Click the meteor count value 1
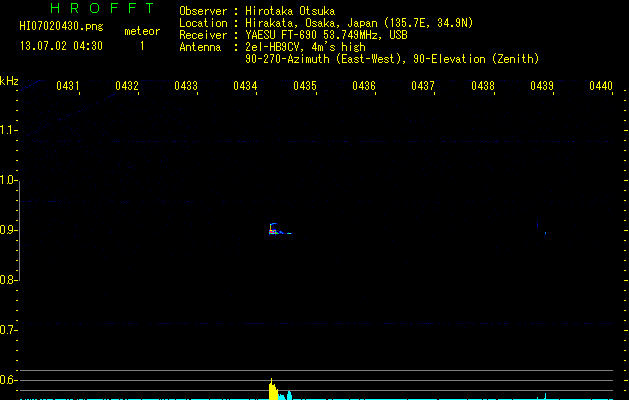 click(142, 46)
